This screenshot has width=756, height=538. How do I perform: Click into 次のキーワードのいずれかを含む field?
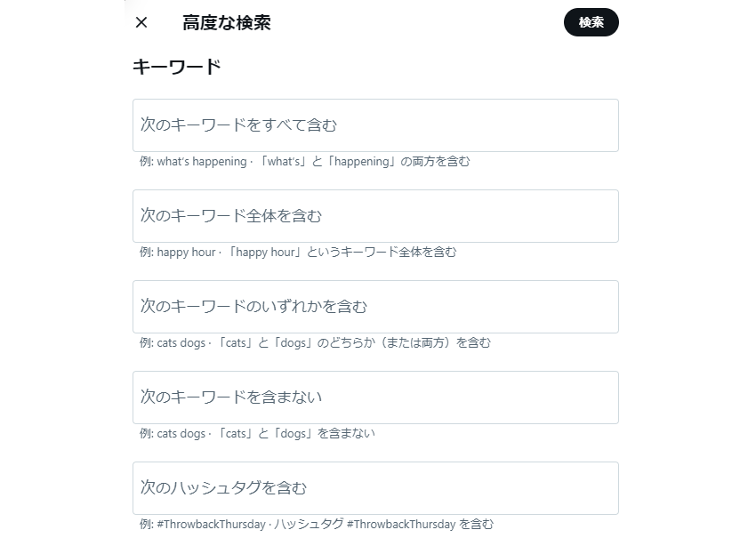click(375, 307)
